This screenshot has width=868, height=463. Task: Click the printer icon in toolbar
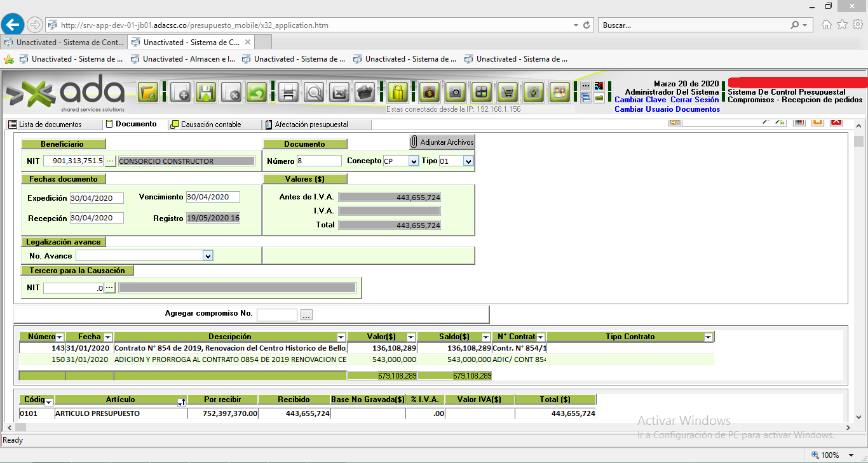[289, 93]
